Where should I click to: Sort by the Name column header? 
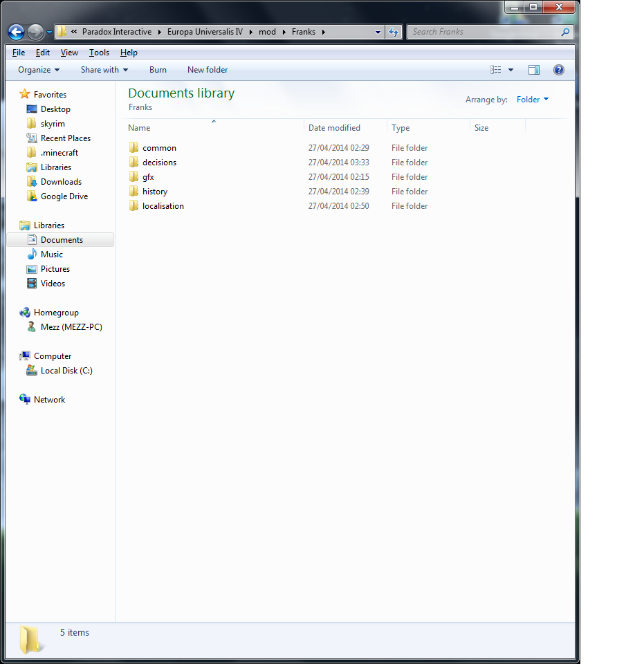click(215, 128)
